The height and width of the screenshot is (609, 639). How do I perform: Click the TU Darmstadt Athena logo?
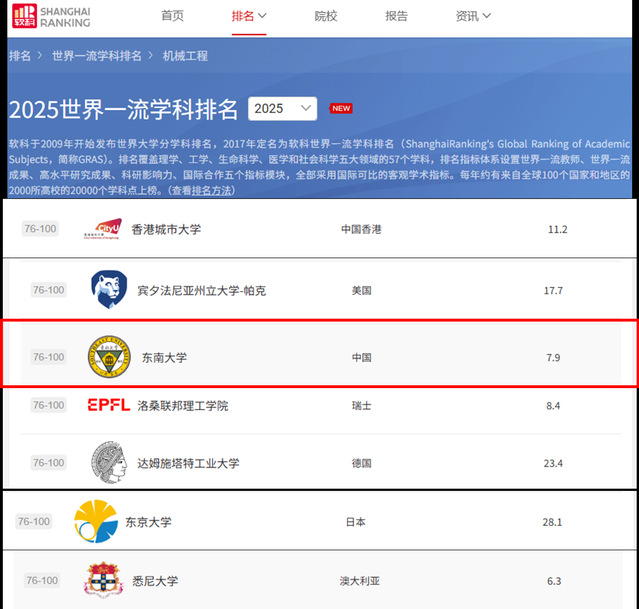(x=108, y=463)
